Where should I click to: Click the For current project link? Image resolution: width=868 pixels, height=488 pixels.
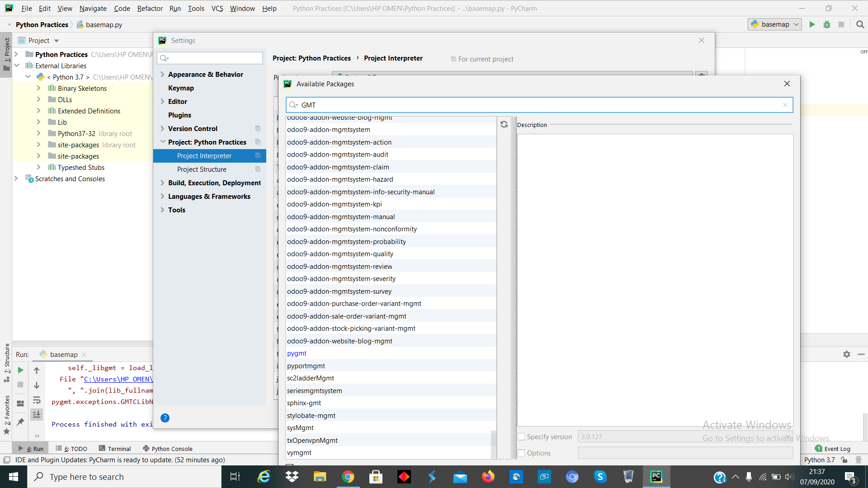[486, 59]
